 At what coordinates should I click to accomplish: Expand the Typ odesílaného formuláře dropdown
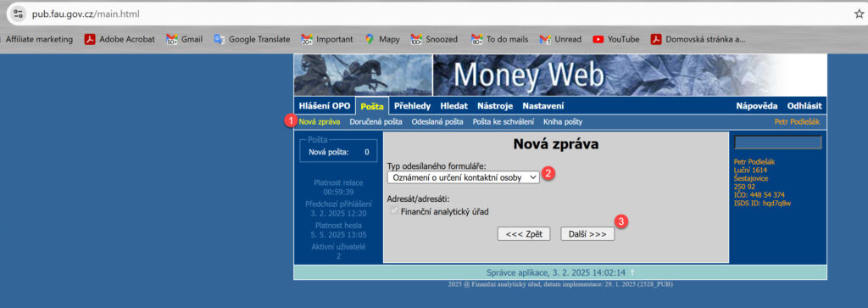click(464, 177)
